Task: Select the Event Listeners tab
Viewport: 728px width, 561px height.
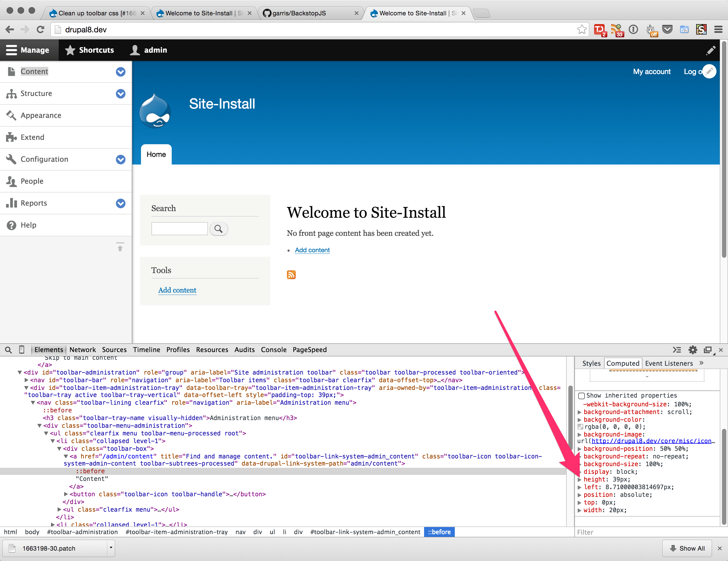Action: coord(669,363)
